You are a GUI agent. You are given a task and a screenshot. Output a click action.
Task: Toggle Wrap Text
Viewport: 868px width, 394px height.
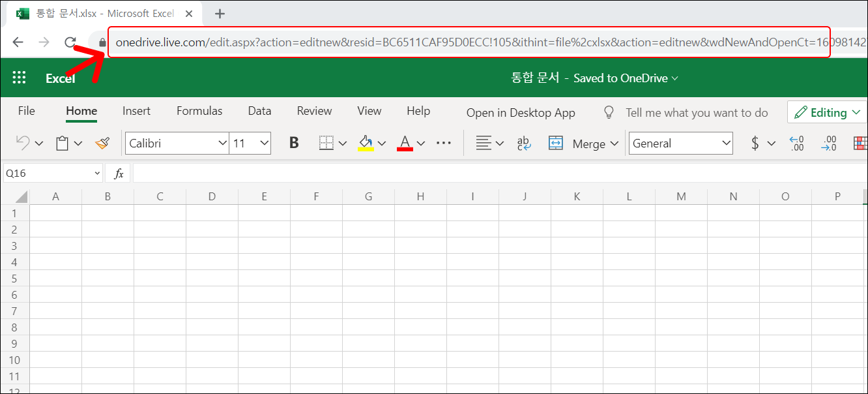pyautogui.click(x=523, y=144)
